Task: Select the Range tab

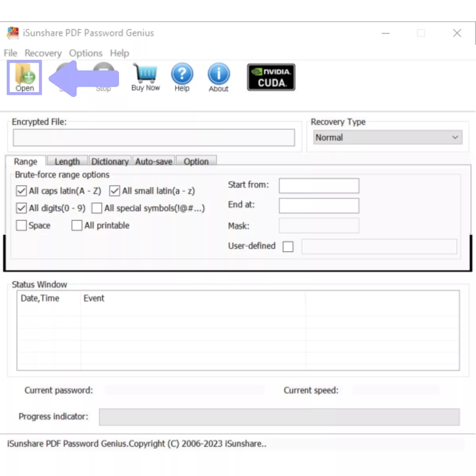Action: click(25, 161)
